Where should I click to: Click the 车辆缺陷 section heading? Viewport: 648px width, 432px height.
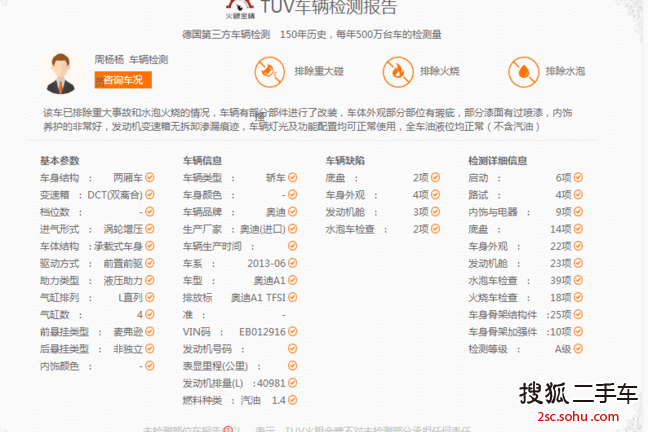pos(345,161)
